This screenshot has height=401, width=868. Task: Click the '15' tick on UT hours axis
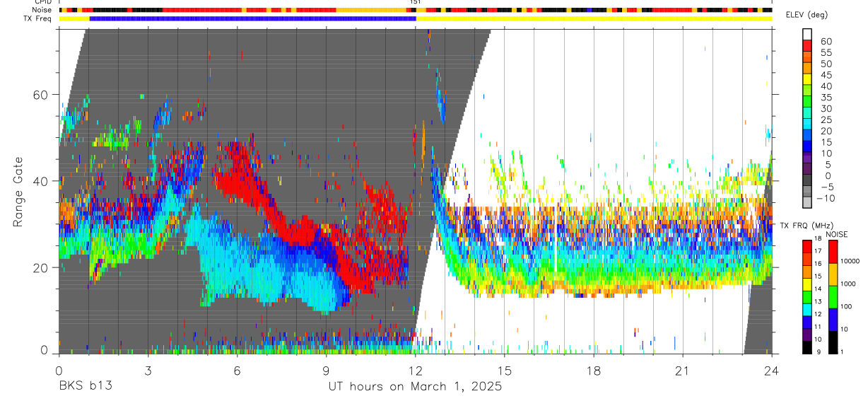[505, 371]
